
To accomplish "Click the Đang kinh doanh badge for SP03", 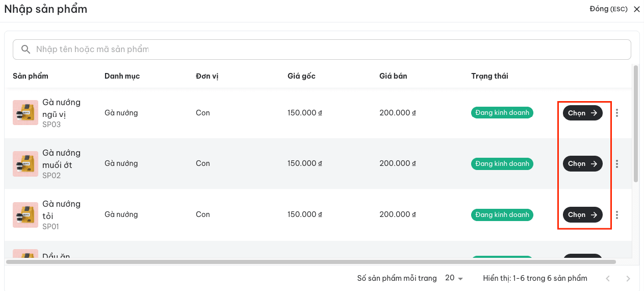I will tap(502, 113).
